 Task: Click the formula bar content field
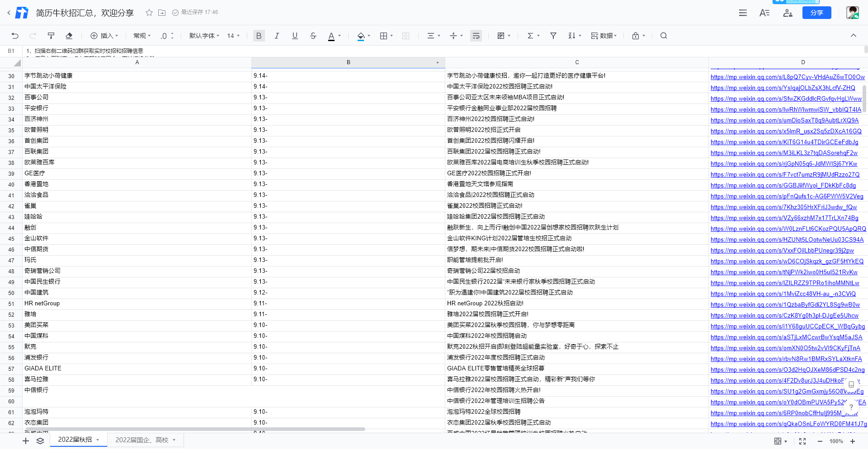[x=443, y=51]
